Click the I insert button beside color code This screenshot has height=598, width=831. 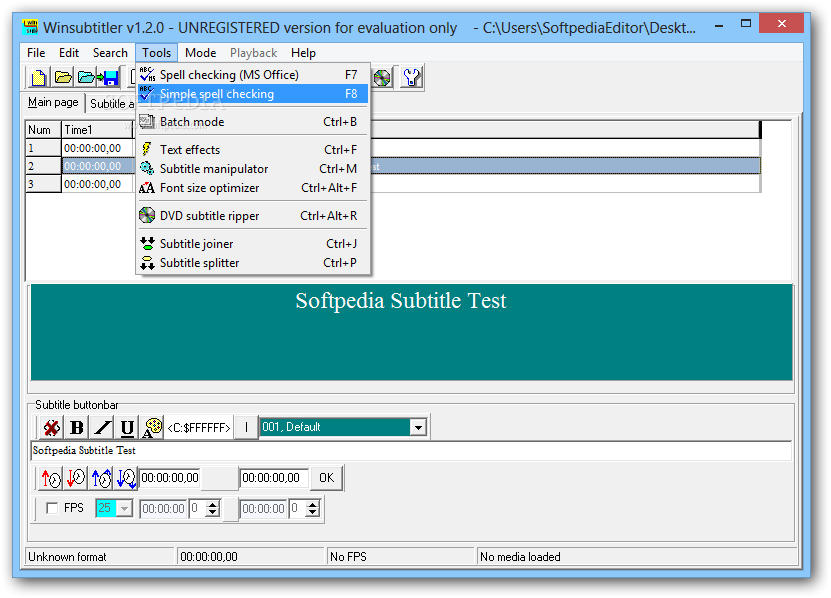(x=246, y=427)
